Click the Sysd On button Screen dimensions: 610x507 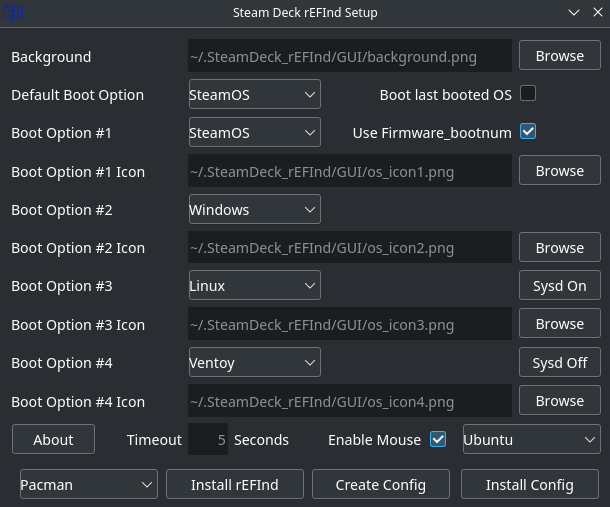559,286
